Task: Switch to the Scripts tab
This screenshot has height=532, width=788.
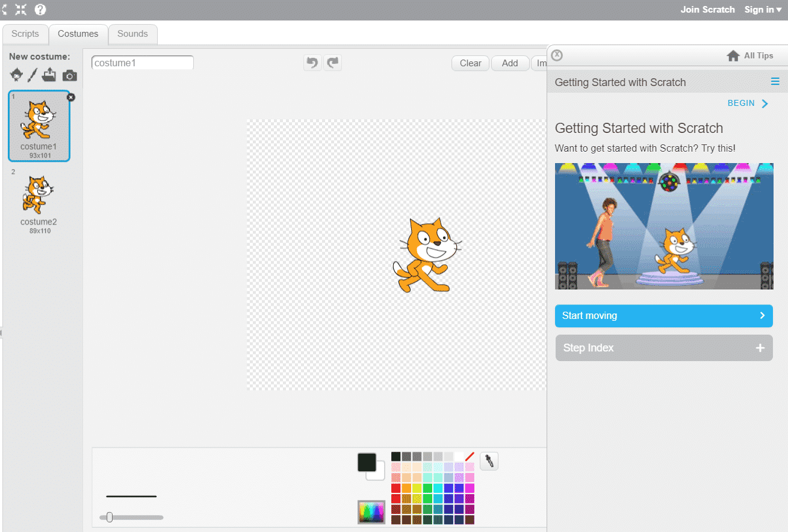Action: 25,34
